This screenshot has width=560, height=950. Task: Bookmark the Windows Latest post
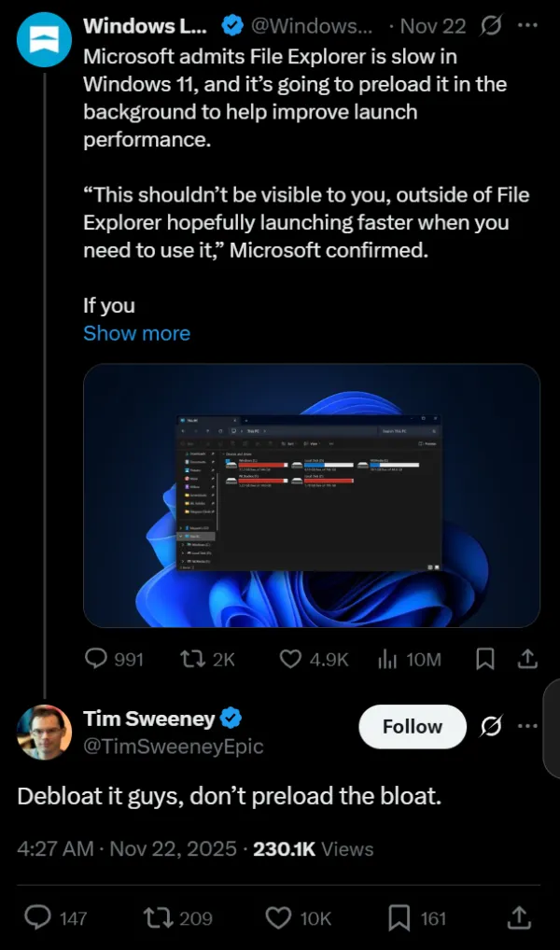[x=484, y=659]
